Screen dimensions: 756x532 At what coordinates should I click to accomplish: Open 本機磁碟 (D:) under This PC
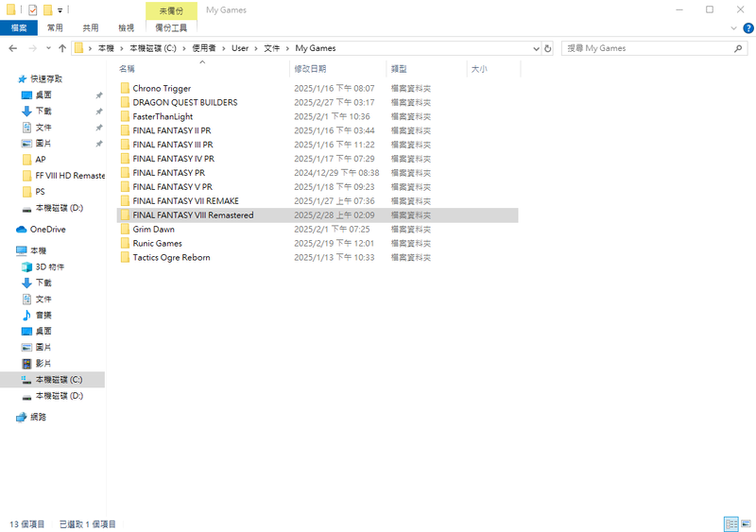[x=60, y=396]
